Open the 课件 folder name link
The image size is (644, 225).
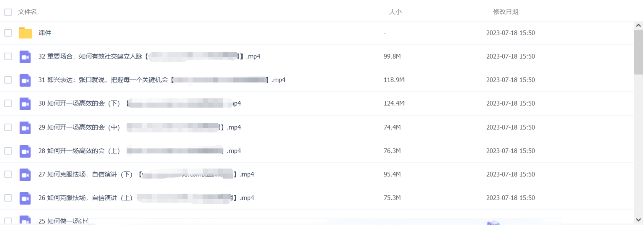[x=45, y=33]
